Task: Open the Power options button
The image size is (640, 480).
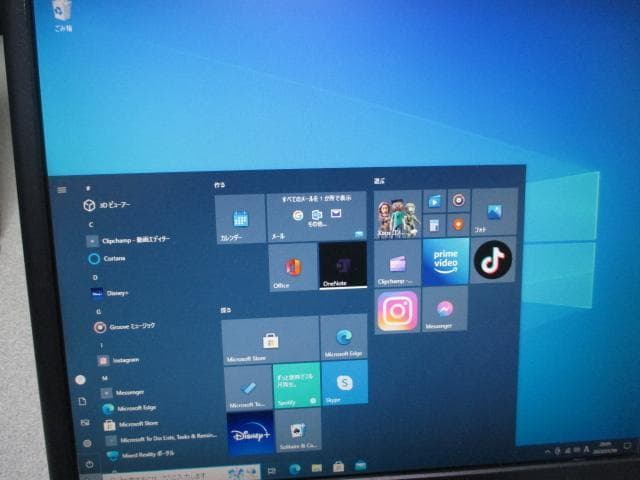Action: tap(89, 464)
